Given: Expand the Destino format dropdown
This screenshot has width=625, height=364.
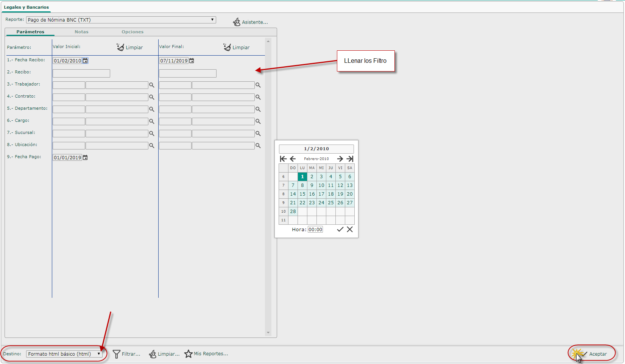Looking at the screenshot, I should 64,354.
